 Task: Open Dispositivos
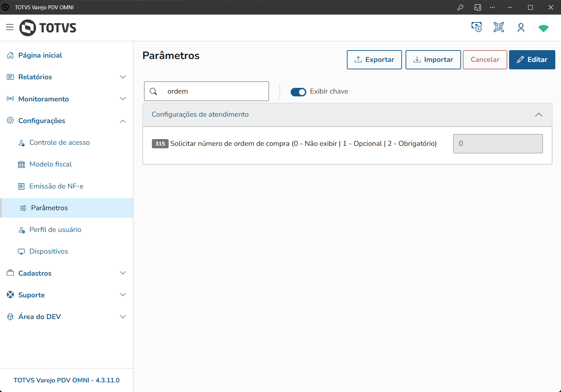[67, 251]
